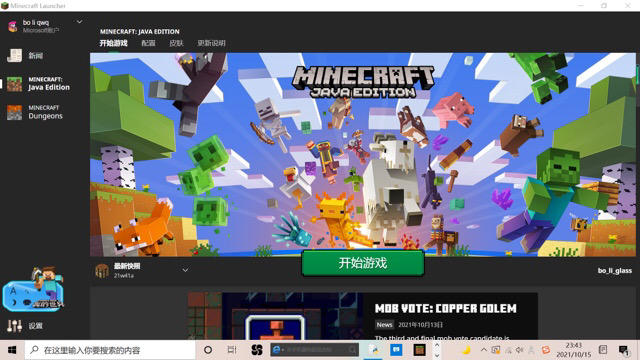Open the Windows Start menu
Viewport: 640px width, 360px height.
12,350
